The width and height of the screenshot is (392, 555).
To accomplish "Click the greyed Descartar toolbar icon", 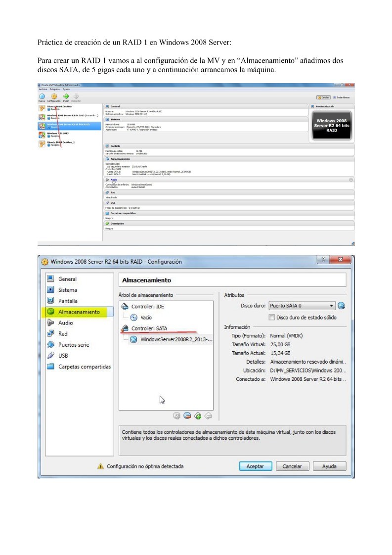I will [76, 96].
